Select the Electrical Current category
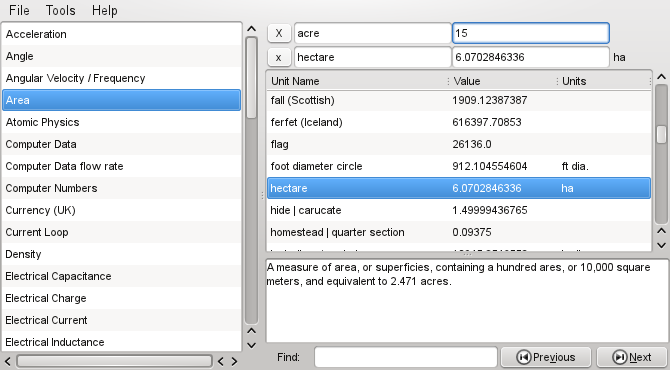The image size is (670, 370). 121,320
